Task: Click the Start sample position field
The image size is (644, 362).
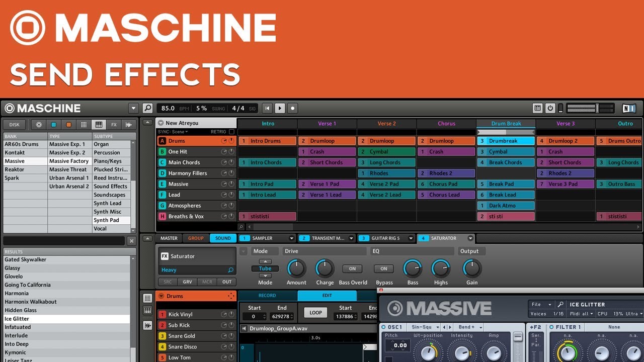Action: click(254, 317)
